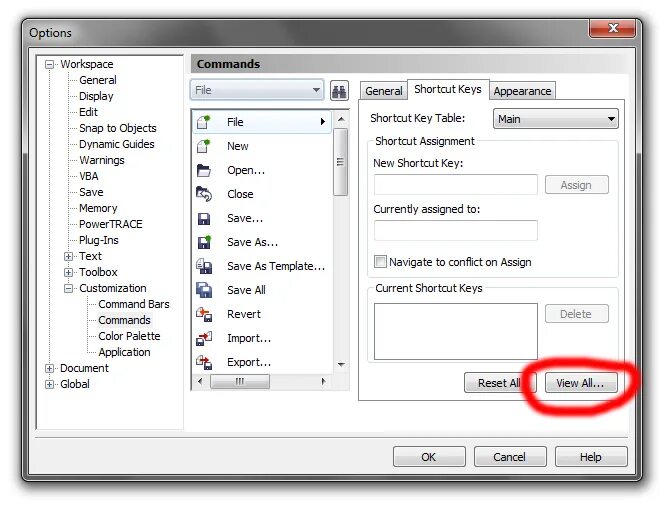This screenshot has height=509, width=665.
Task: Click the horizontal scrollbar right arrow
Action: pos(324,381)
